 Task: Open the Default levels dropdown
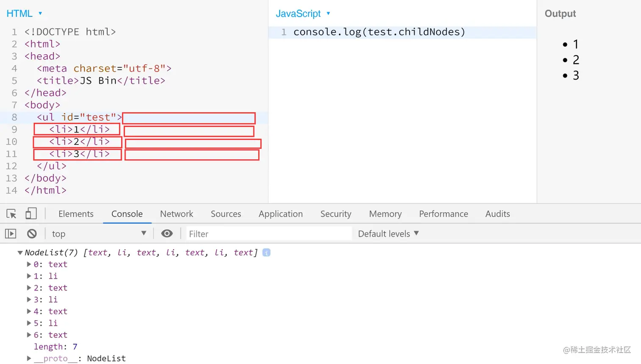pyautogui.click(x=388, y=233)
